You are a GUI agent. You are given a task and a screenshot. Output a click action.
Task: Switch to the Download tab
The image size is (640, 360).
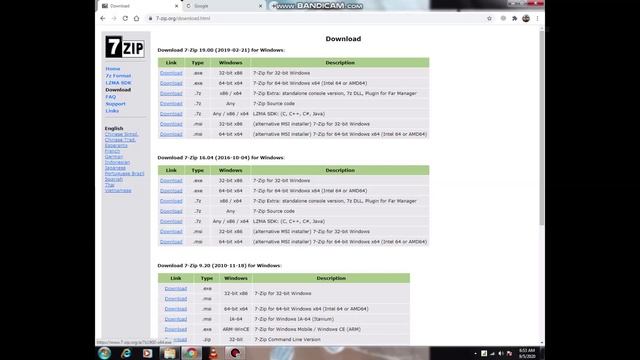[x=139, y=6]
